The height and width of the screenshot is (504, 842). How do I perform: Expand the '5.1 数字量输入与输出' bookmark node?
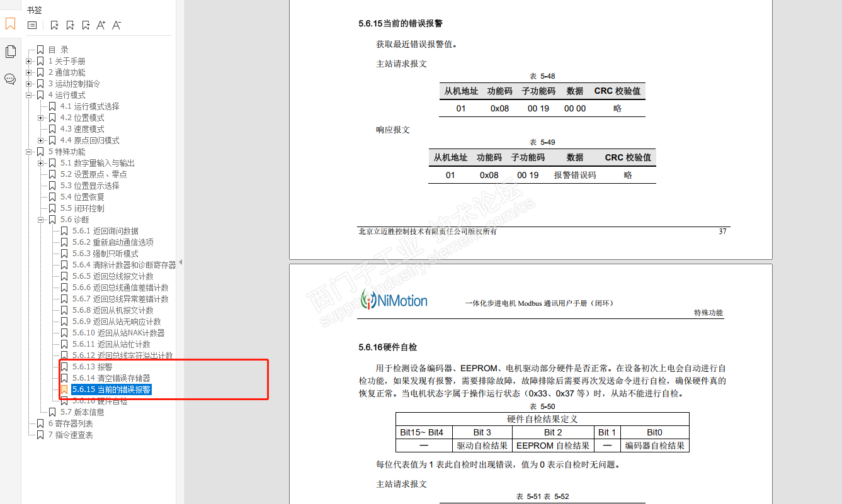[41, 163]
